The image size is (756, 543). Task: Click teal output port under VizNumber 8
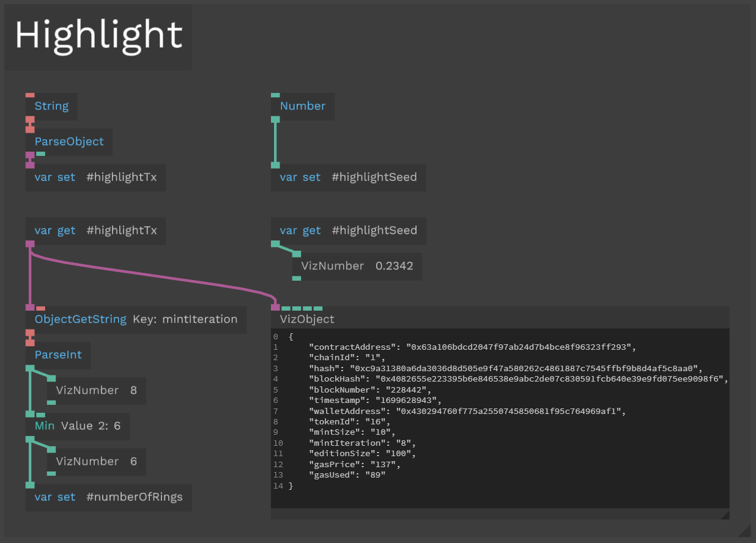tap(51, 402)
